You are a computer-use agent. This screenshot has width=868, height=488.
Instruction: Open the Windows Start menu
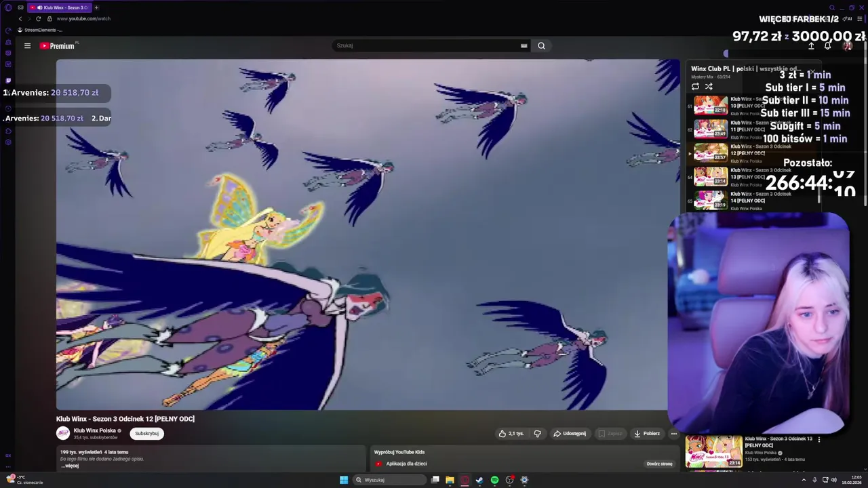tap(344, 480)
